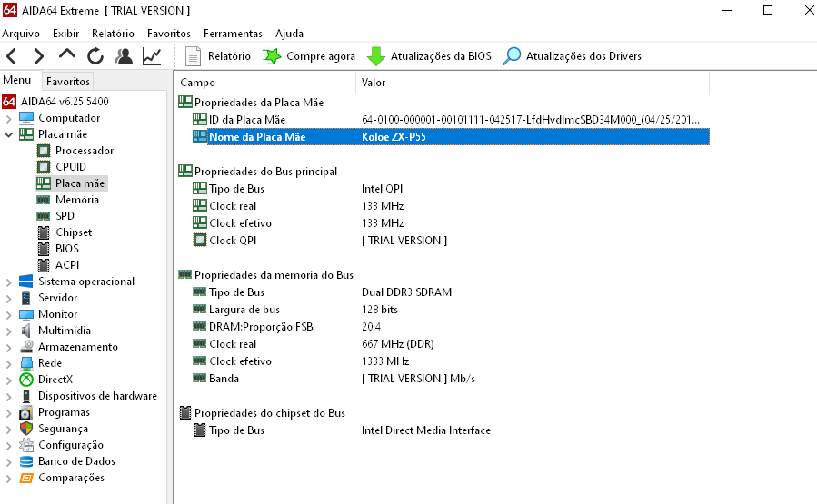
Task: Click Atualizações dos Drivers button
Action: coord(573,56)
